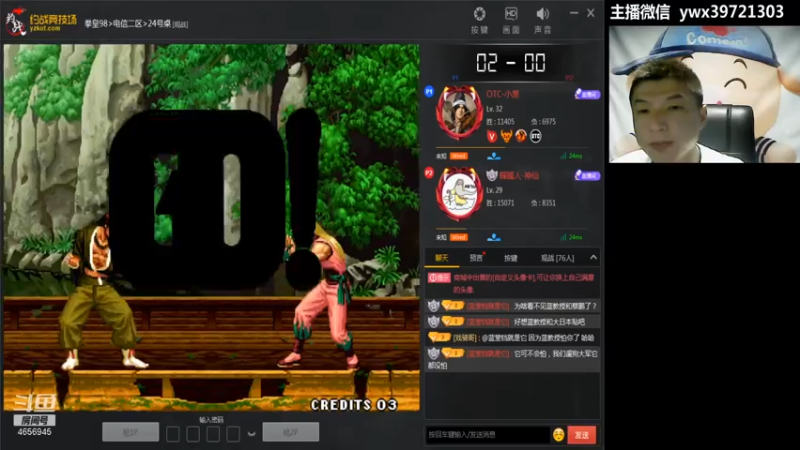The image size is (800, 450).
Task: Click the rank emblem beside P2's name
Action: click(x=491, y=176)
